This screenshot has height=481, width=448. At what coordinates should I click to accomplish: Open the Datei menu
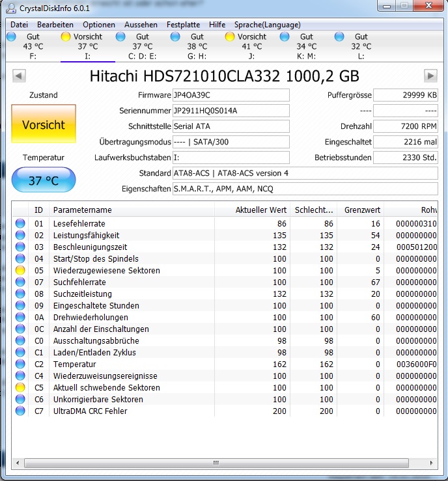coord(19,25)
